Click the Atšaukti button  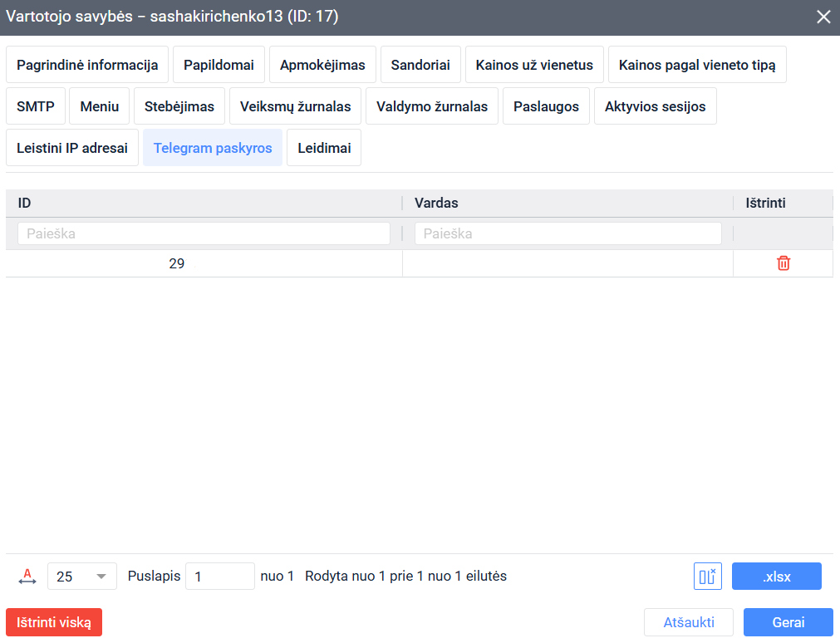tap(689, 622)
